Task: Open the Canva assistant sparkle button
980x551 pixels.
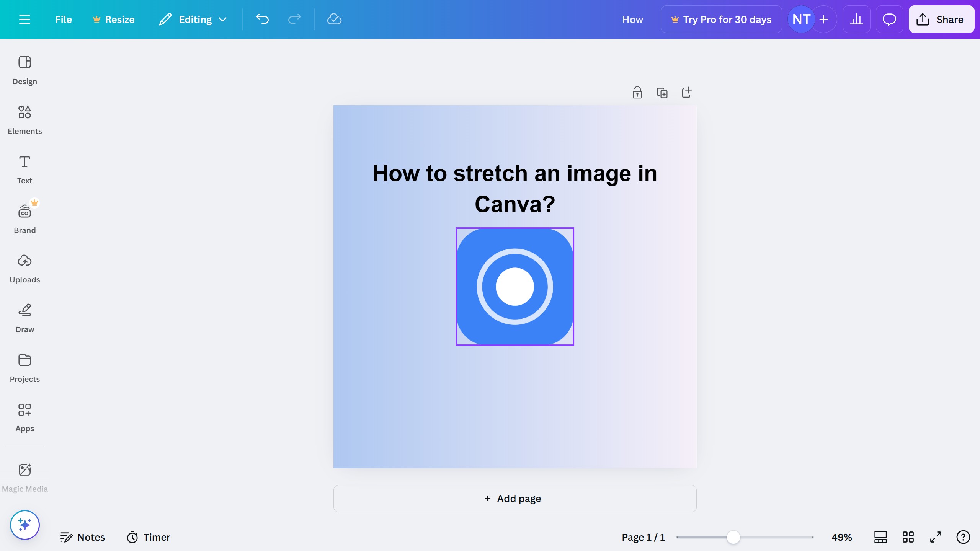Action: pyautogui.click(x=24, y=525)
